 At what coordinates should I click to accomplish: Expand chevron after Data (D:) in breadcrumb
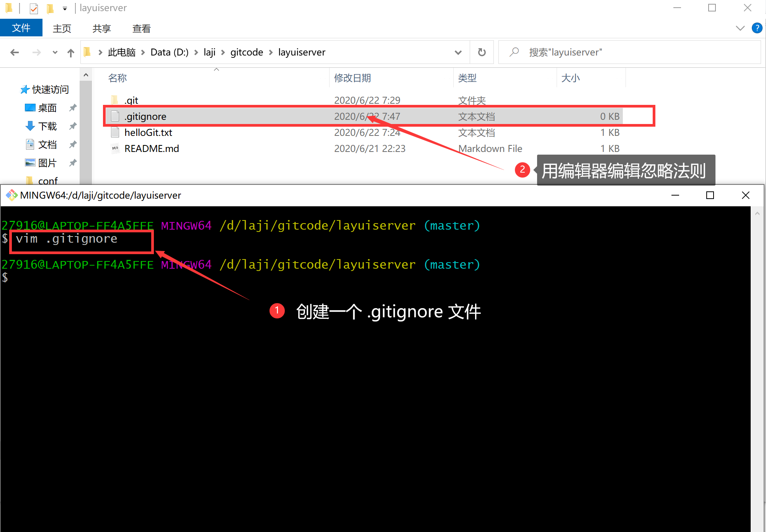196,52
